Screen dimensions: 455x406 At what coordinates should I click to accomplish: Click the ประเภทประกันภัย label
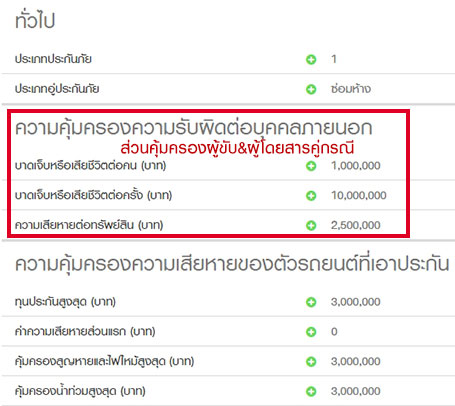pyautogui.click(x=53, y=59)
